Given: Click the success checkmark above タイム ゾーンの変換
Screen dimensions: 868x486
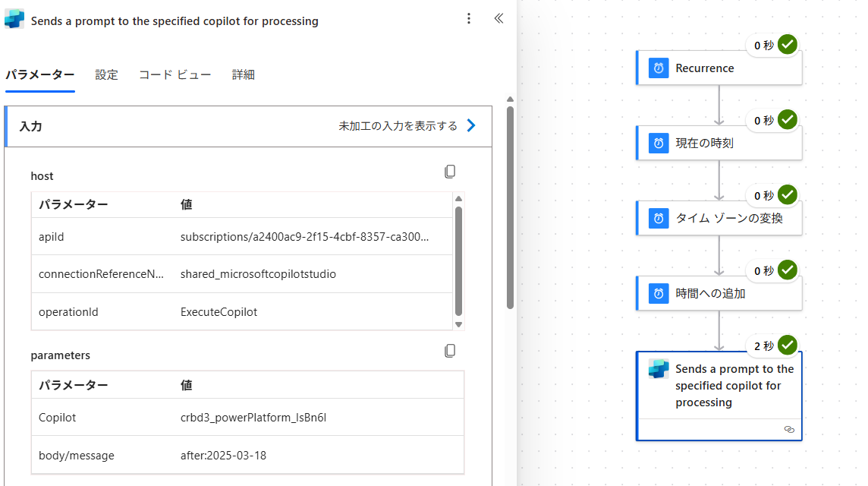Looking at the screenshot, I should pos(787,195).
